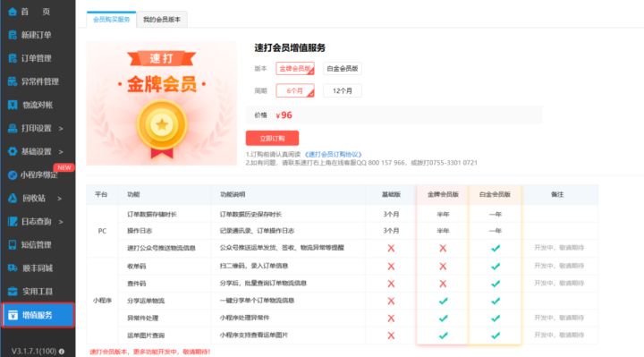Viewport: 644px width, 357px height.
Task: Click the 日志查询 icon
Action: (13, 221)
